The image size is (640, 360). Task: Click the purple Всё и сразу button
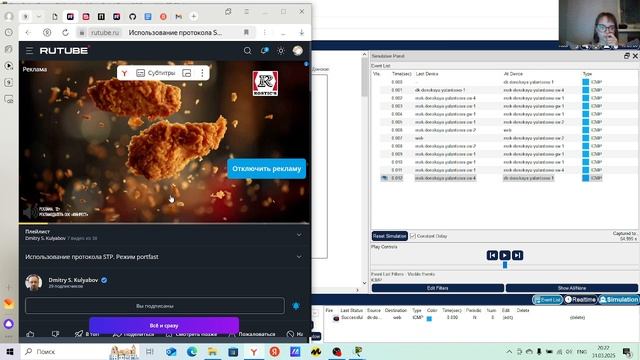point(164,326)
